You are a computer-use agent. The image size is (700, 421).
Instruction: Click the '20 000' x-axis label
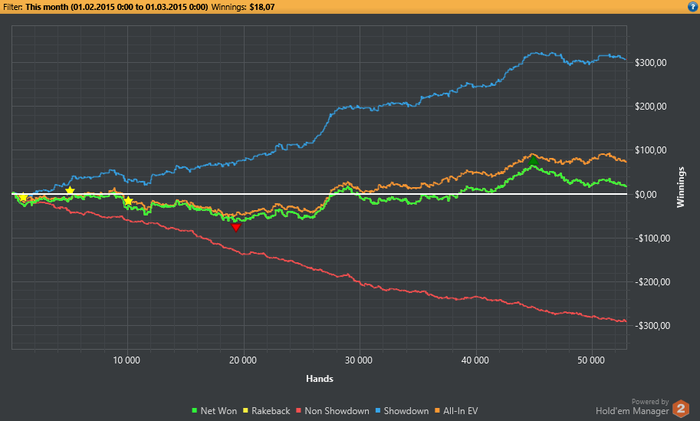(x=243, y=360)
